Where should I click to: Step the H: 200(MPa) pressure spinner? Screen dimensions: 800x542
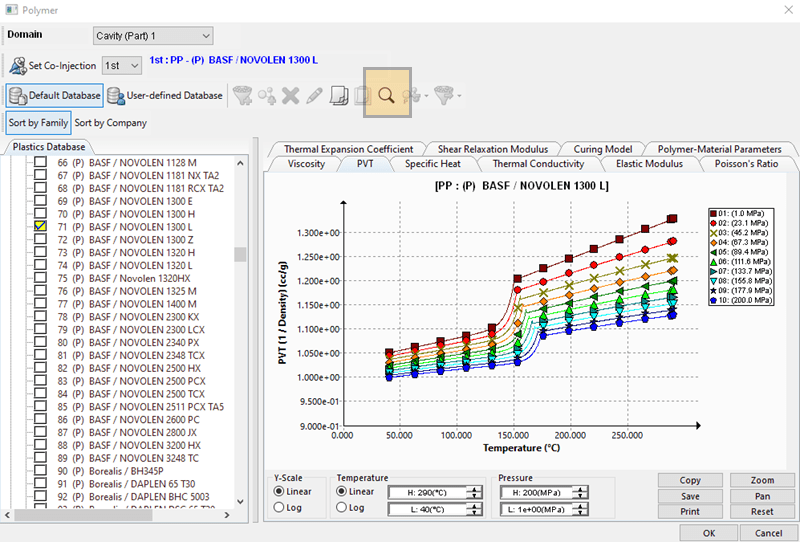tap(581, 492)
